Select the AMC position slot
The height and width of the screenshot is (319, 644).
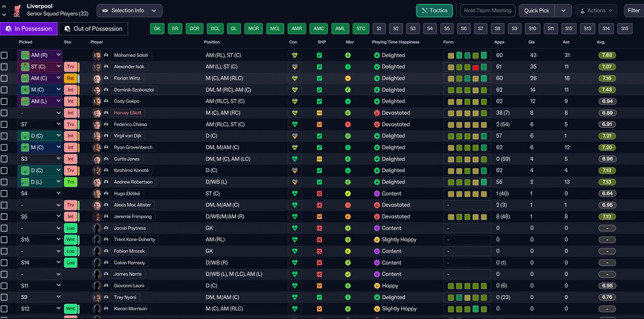(318, 29)
